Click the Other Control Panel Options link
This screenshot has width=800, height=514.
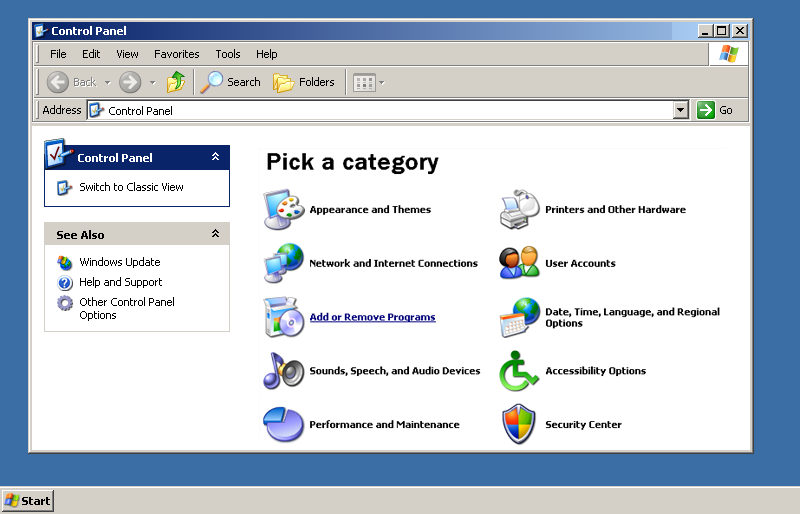(127, 308)
